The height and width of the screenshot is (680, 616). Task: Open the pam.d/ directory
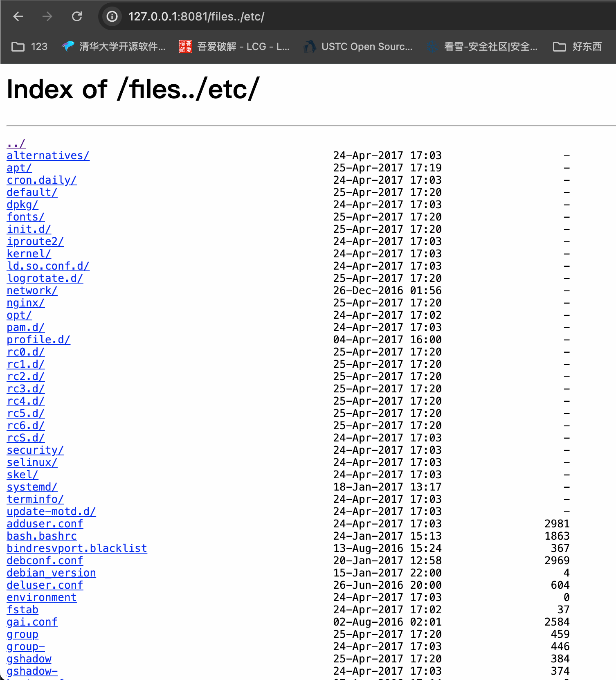tap(26, 327)
